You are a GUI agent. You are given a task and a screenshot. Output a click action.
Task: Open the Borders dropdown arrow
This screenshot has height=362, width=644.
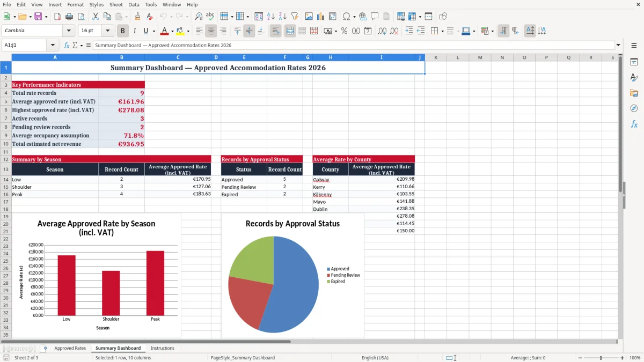pos(443,31)
